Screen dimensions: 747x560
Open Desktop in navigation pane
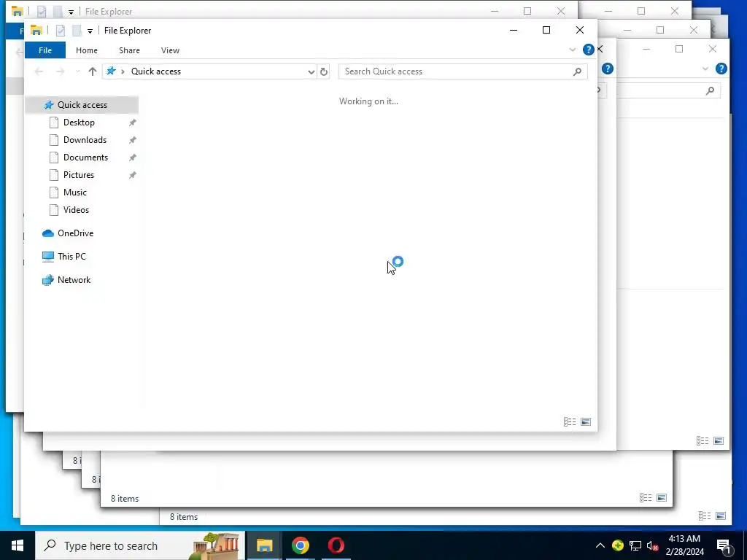click(79, 122)
